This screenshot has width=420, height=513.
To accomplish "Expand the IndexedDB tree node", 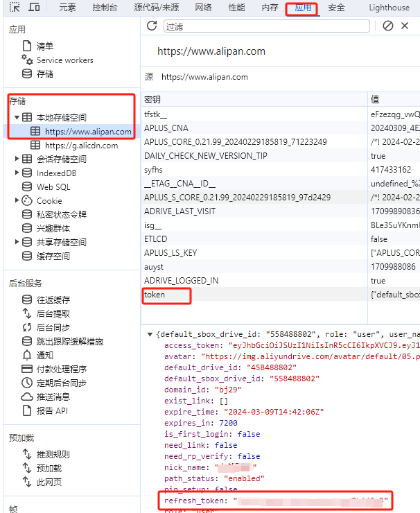I will [x=17, y=173].
